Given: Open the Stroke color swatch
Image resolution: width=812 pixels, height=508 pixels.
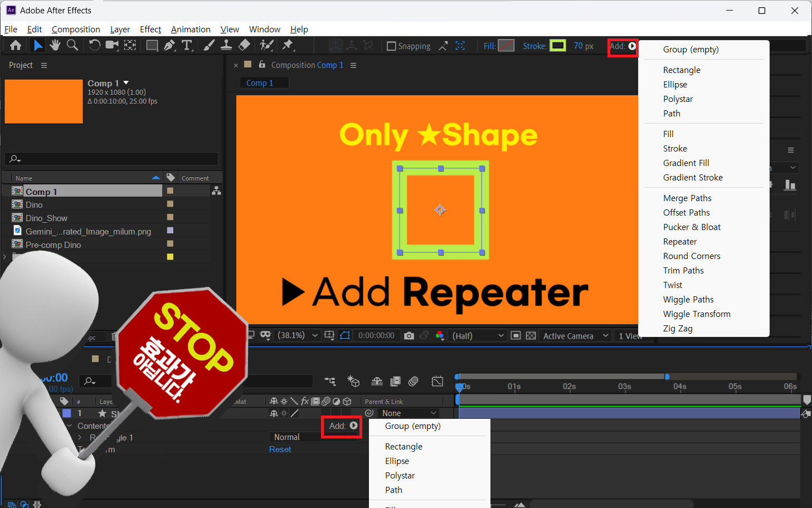Looking at the screenshot, I should 558,46.
